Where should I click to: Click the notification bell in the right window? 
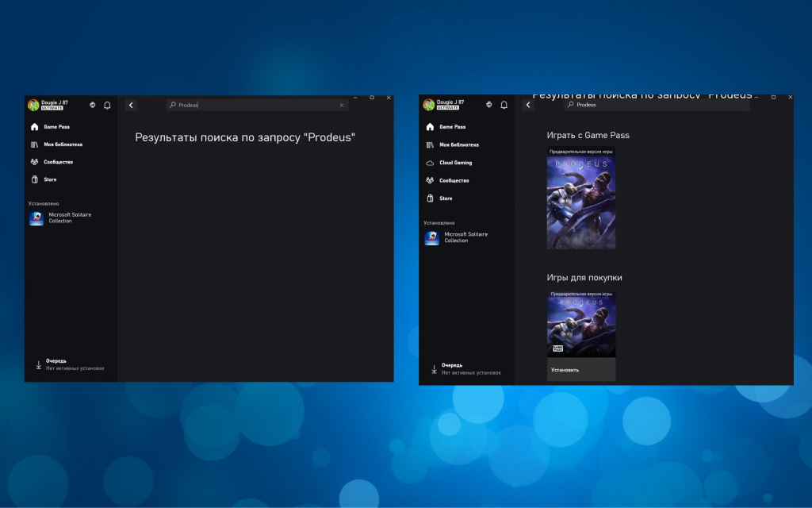pos(504,105)
